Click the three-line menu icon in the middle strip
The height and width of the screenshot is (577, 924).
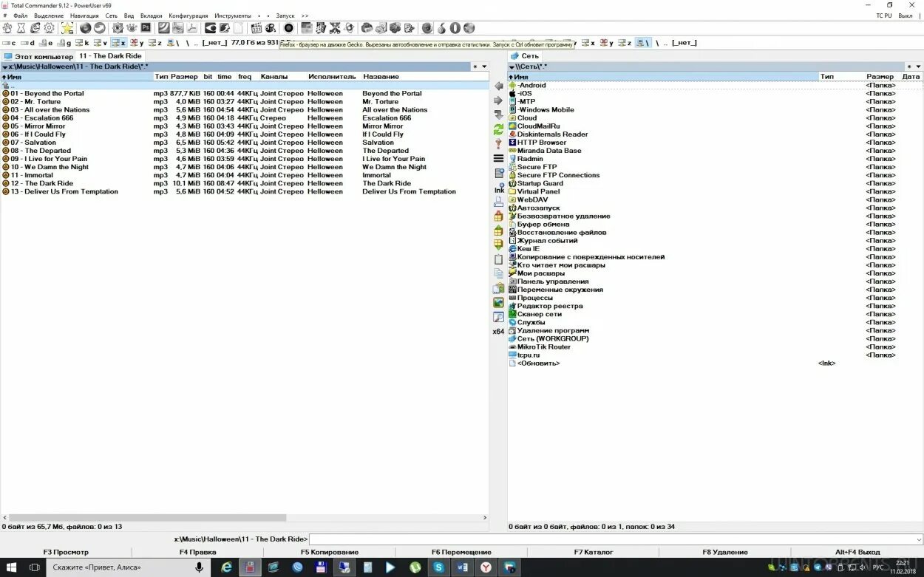(498, 158)
